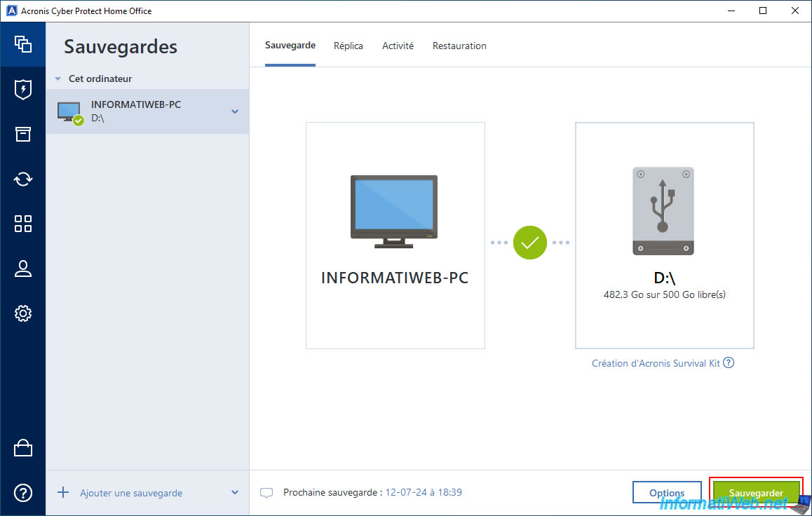The height and width of the screenshot is (516, 812).
Task: Close the Acronis Cyber Protect window
Action: click(795, 11)
